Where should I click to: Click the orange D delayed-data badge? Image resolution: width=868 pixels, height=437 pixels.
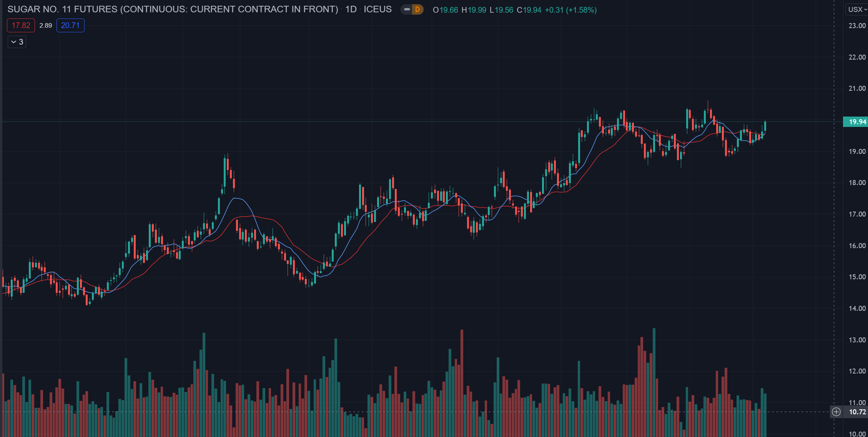tap(417, 10)
